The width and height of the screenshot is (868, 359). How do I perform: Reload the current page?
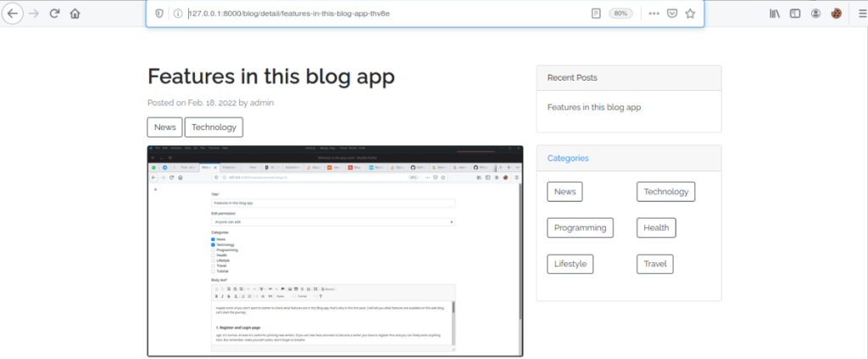[54, 14]
